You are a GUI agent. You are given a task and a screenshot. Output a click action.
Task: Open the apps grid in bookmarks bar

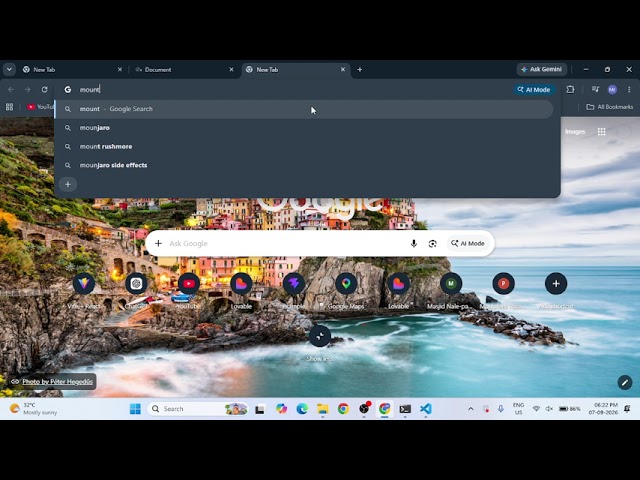point(9,107)
